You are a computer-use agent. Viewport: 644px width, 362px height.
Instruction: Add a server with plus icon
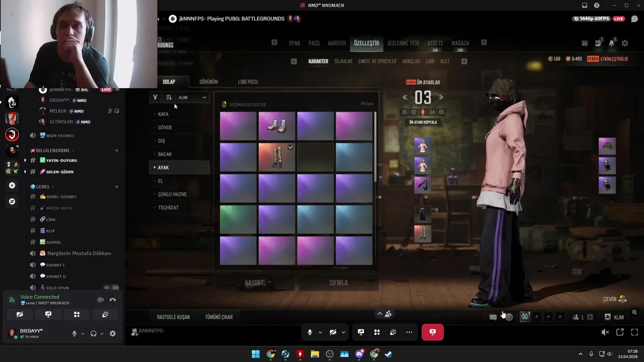point(12,186)
